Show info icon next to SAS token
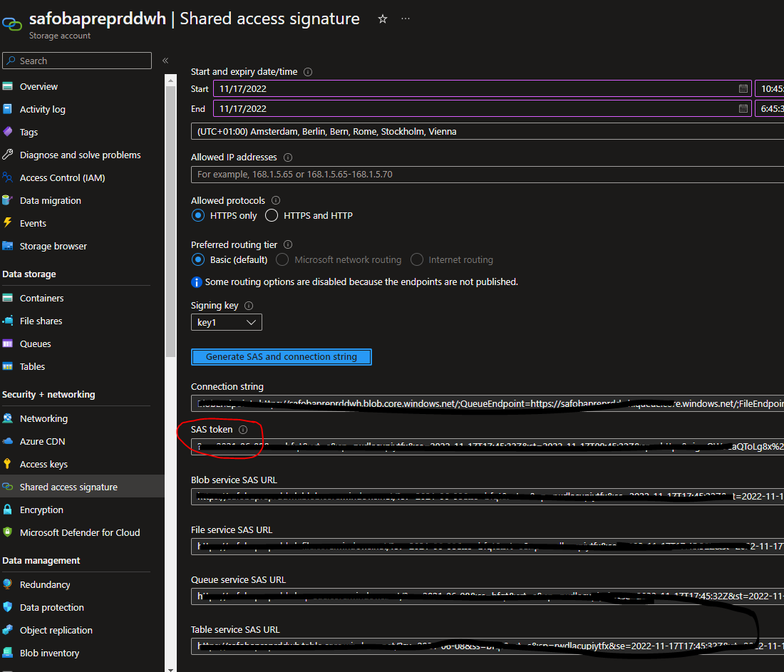Viewport: 784px width, 672px height. 243,430
